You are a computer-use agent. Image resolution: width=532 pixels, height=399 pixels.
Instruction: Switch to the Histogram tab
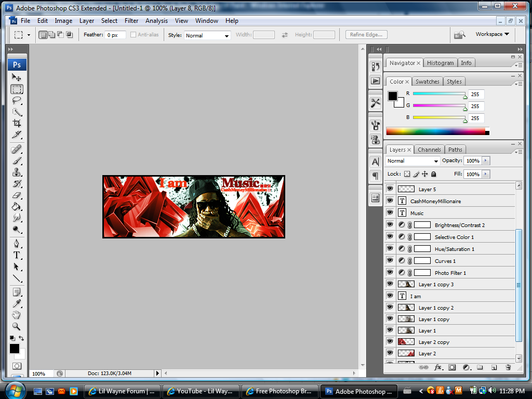tap(440, 63)
